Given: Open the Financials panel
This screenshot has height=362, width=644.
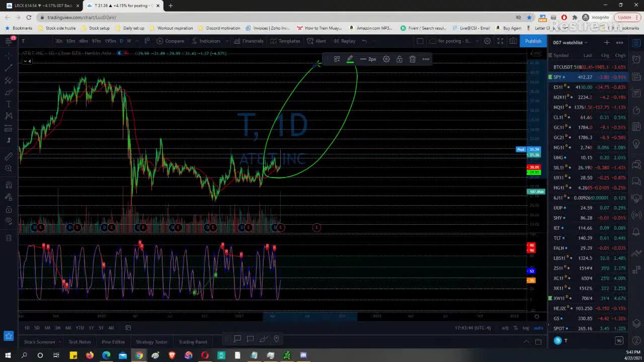Looking at the screenshot, I should tap(248, 41).
